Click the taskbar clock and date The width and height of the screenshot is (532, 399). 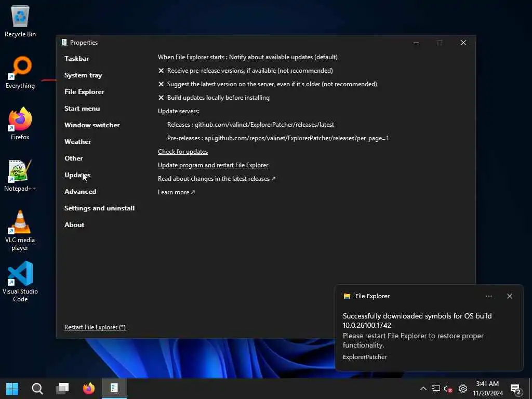(488, 389)
